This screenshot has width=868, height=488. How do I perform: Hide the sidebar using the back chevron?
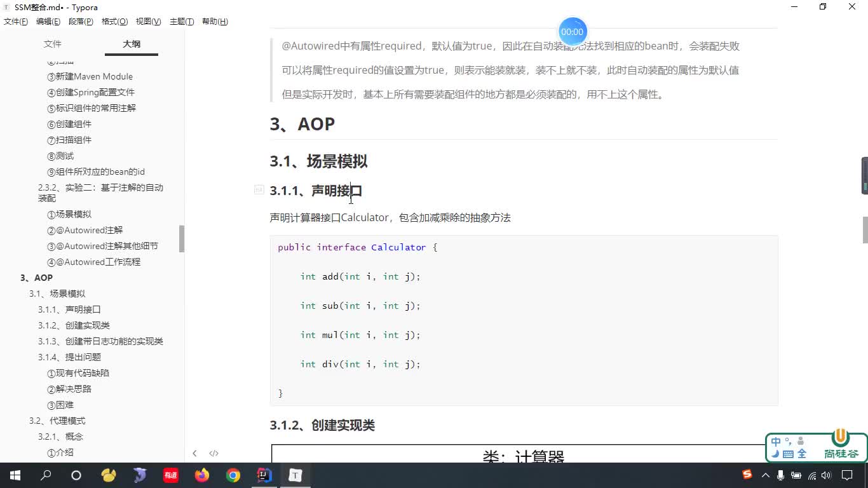(x=194, y=453)
